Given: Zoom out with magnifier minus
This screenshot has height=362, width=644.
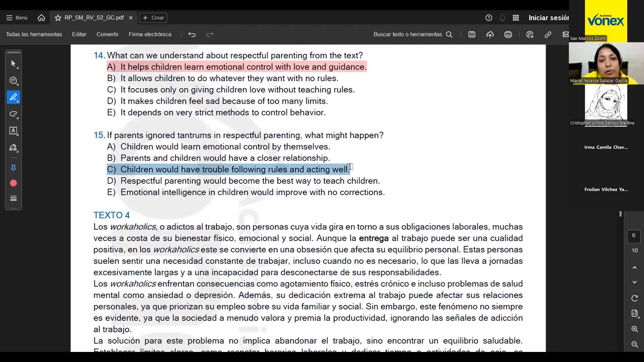Looking at the screenshot, I should [634, 344].
